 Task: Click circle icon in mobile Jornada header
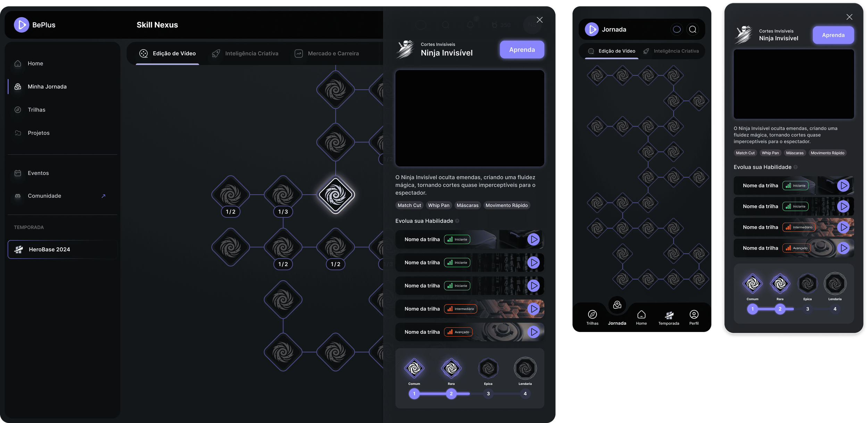[677, 30]
